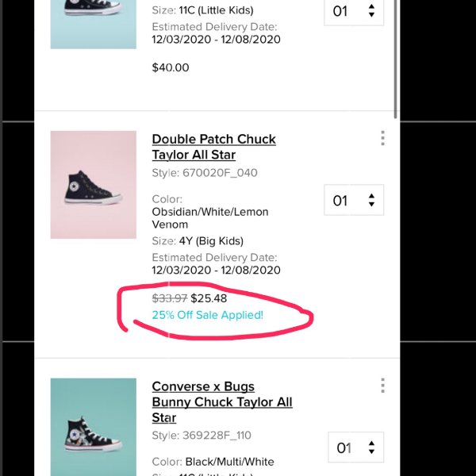The width and height of the screenshot is (476, 476).
Task: Click the Double Patch shoe thumbnail on pink
Action: click(x=94, y=185)
